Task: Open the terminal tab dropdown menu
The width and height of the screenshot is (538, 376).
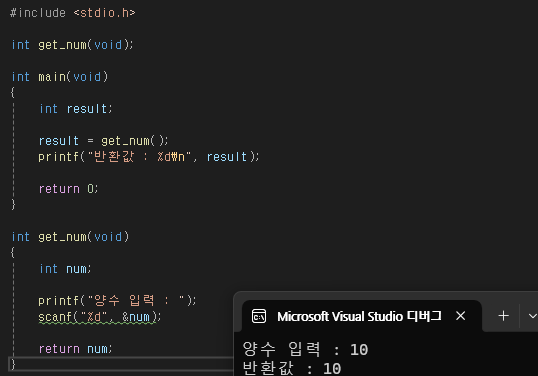Action: click(x=533, y=316)
